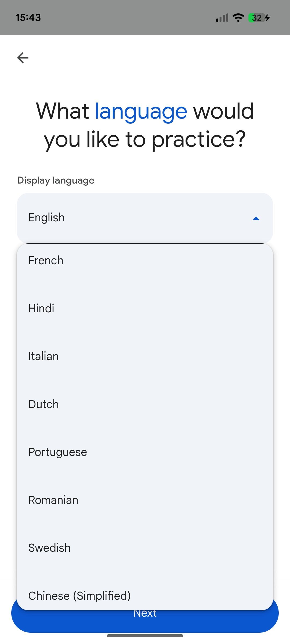290x644 pixels.
Task: Tap the Wi-Fi status icon
Action: pos(238,18)
